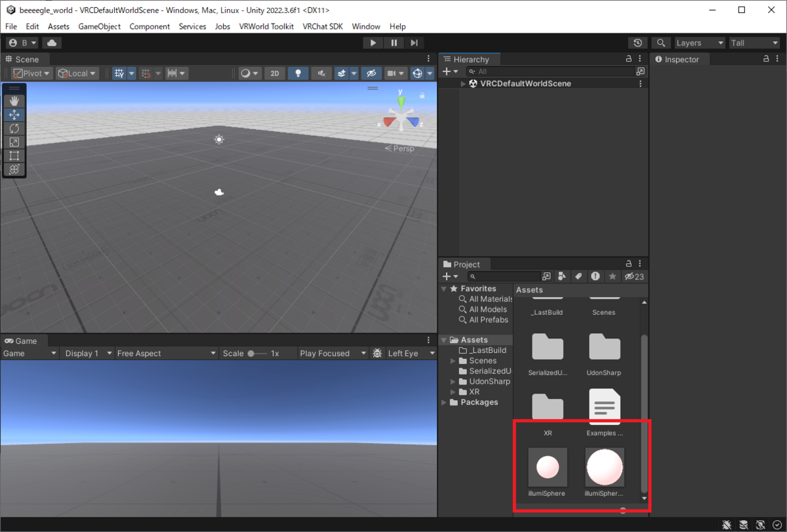Adjust the Game view Scale slider
Image resolution: width=787 pixels, height=532 pixels.
(x=258, y=354)
